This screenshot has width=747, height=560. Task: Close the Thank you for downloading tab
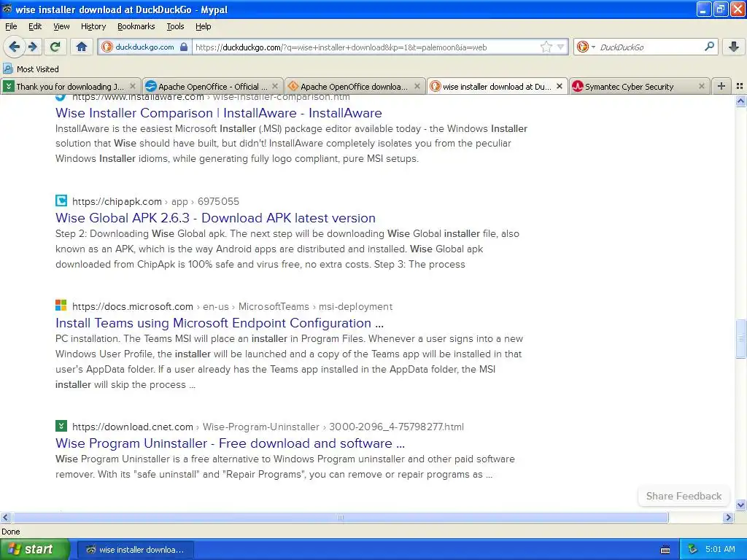tap(133, 86)
